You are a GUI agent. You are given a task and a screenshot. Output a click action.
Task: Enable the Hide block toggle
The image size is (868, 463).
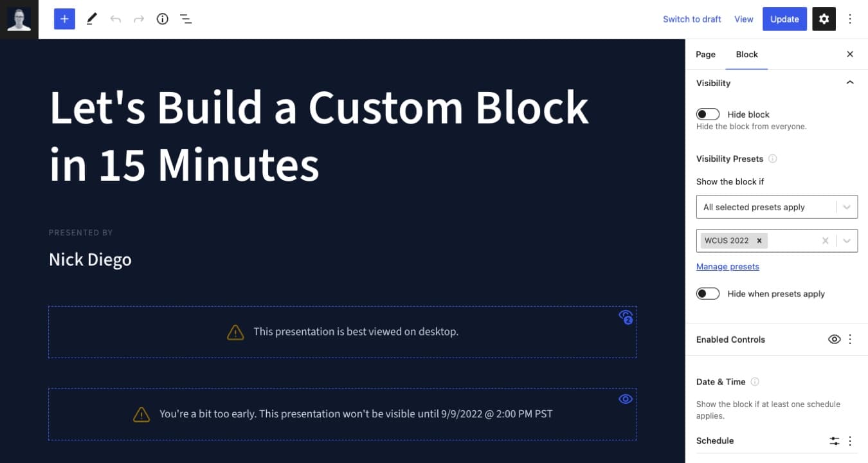click(x=707, y=114)
